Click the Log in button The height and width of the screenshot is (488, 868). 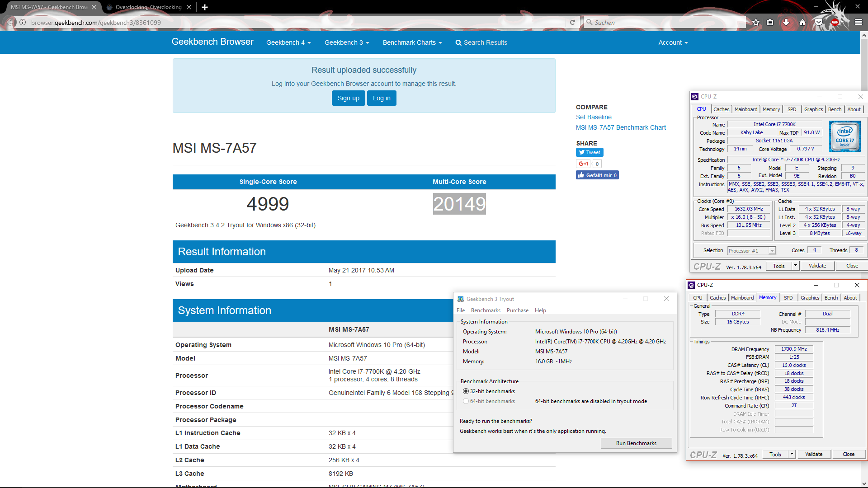click(382, 98)
